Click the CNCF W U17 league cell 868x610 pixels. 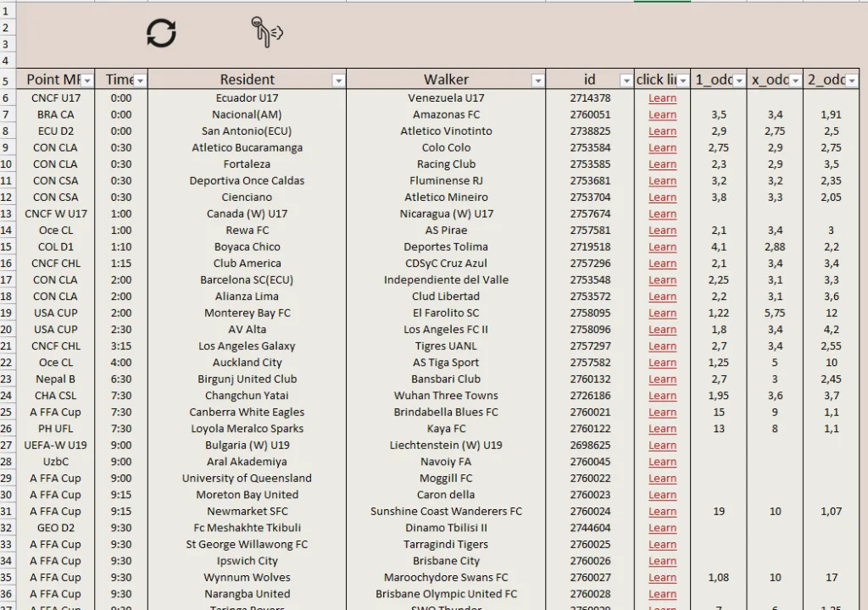coord(55,213)
